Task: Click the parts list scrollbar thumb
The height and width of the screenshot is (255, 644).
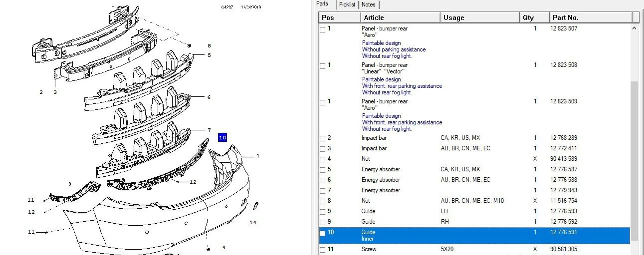Action: pos(634,161)
